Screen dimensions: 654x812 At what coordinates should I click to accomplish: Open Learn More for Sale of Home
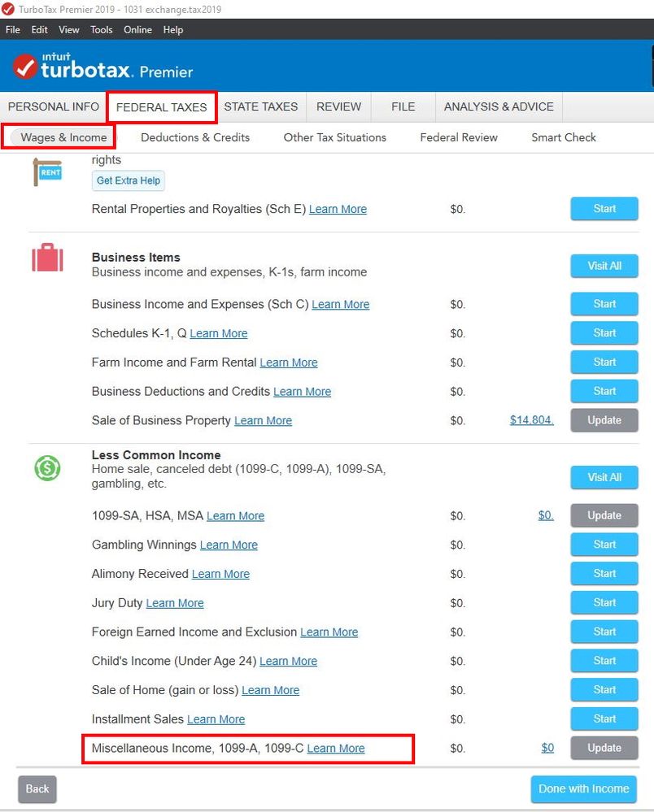pyautogui.click(x=271, y=690)
